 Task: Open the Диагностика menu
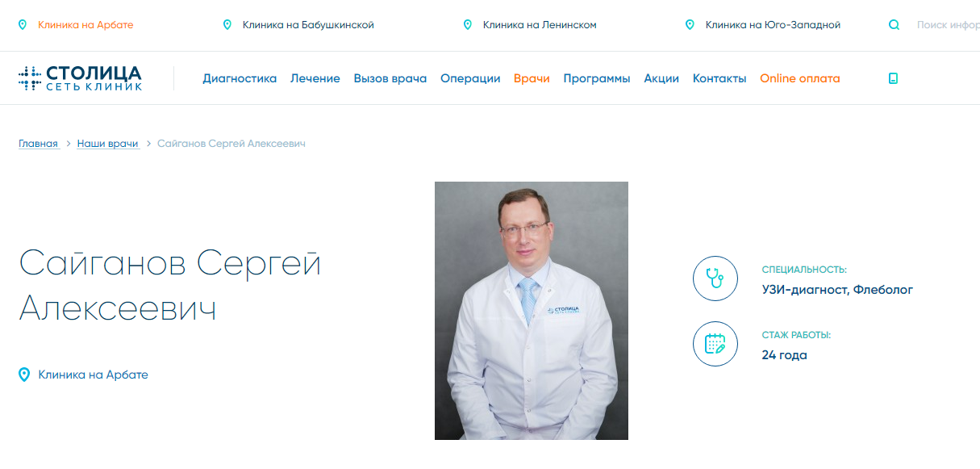240,78
